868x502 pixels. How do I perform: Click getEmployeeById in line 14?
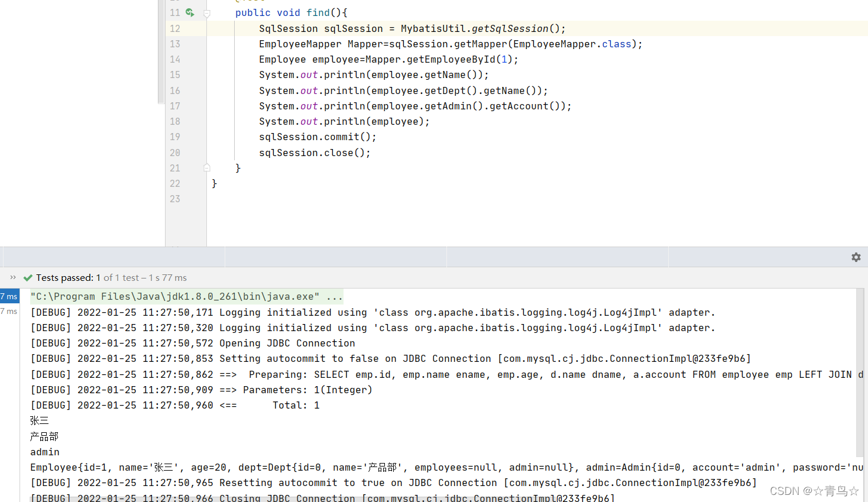click(x=451, y=59)
